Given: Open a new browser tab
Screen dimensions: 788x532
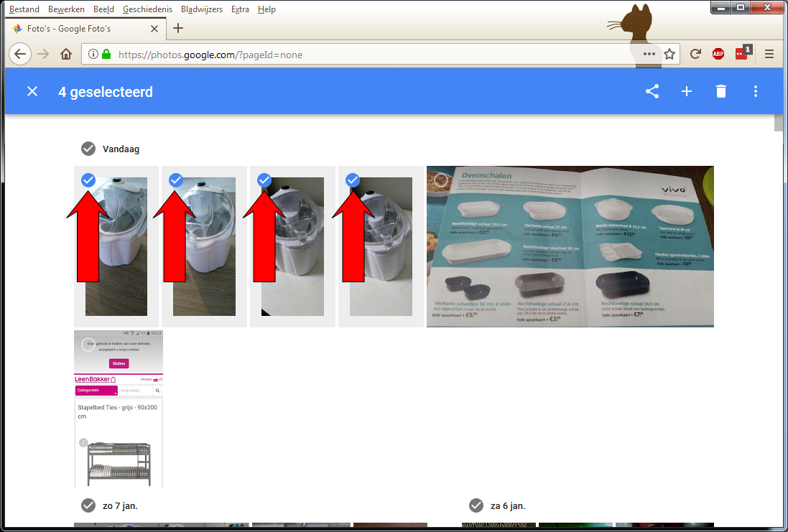Looking at the screenshot, I should pyautogui.click(x=178, y=28).
